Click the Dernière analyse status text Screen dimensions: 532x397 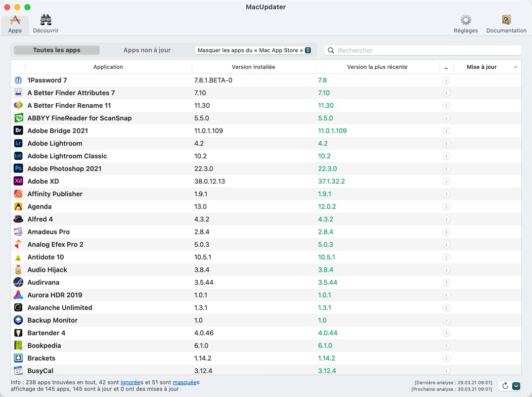pyautogui.click(x=453, y=382)
